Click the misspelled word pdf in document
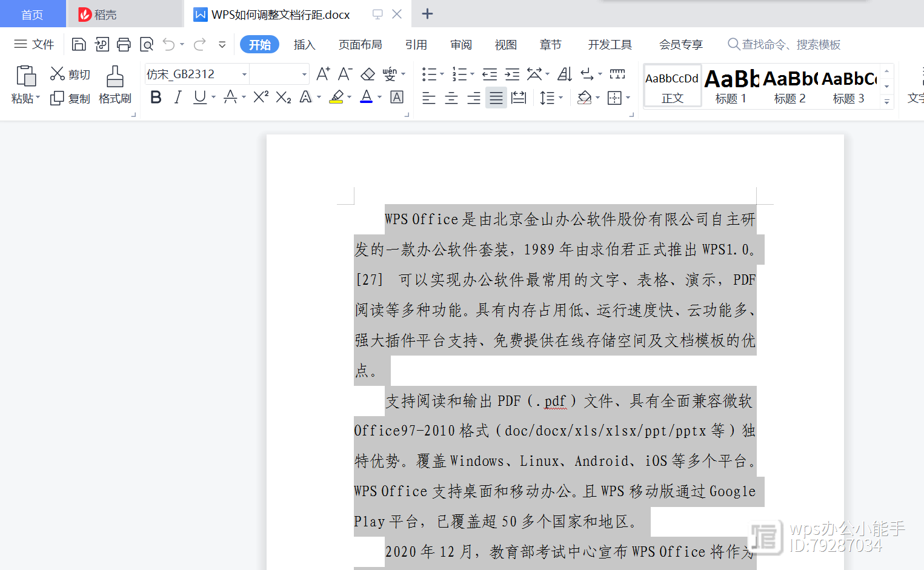Viewport: 924px width, 570px height. tap(555, 400)
